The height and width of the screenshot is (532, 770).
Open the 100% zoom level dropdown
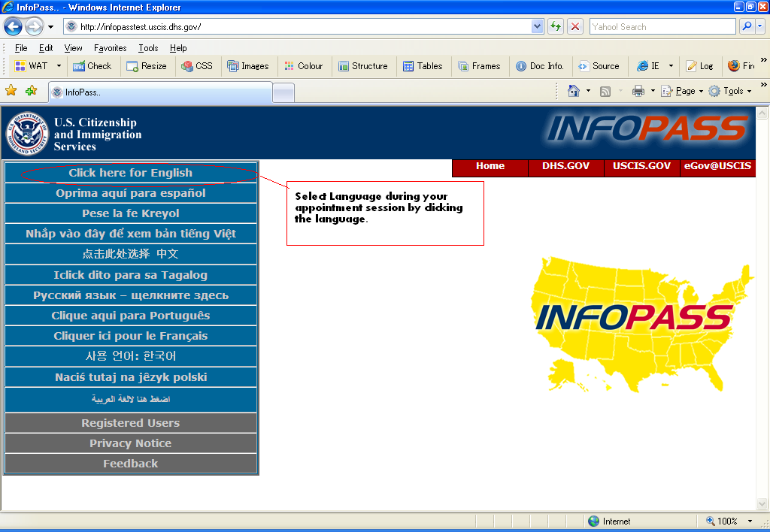[x=750, y=521]
